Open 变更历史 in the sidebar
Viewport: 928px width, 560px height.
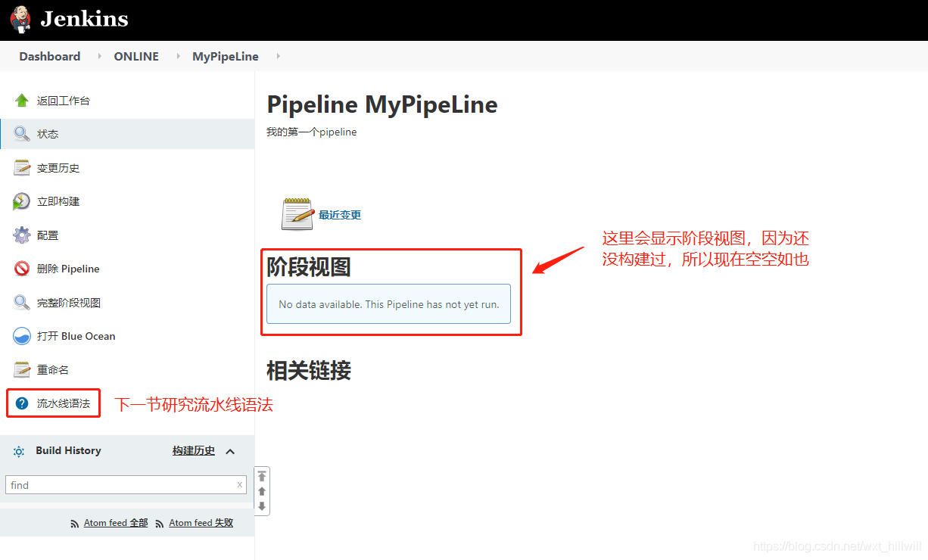pos(58,168)
